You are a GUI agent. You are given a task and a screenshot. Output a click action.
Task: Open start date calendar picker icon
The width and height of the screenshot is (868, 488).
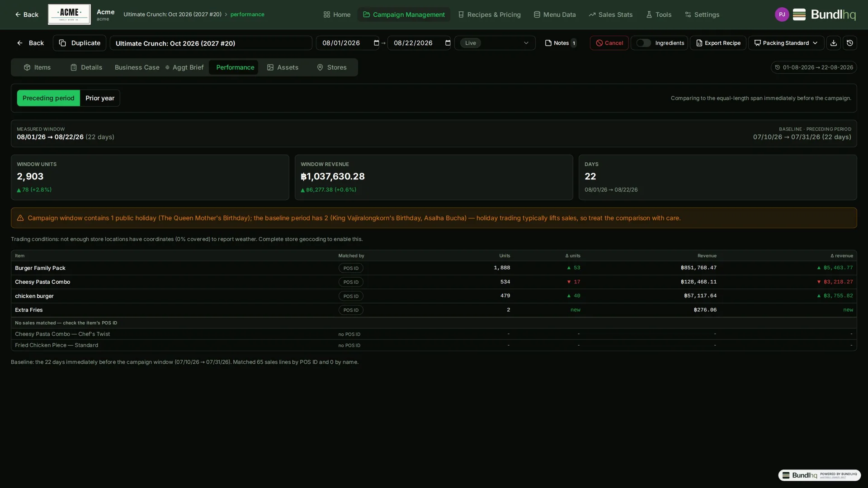[376, 43]
